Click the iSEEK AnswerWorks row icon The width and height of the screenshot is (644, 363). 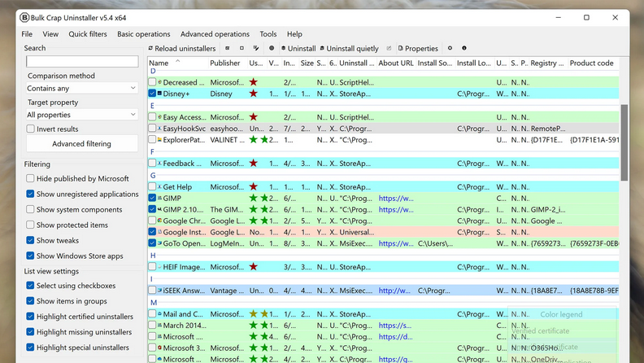159,291
